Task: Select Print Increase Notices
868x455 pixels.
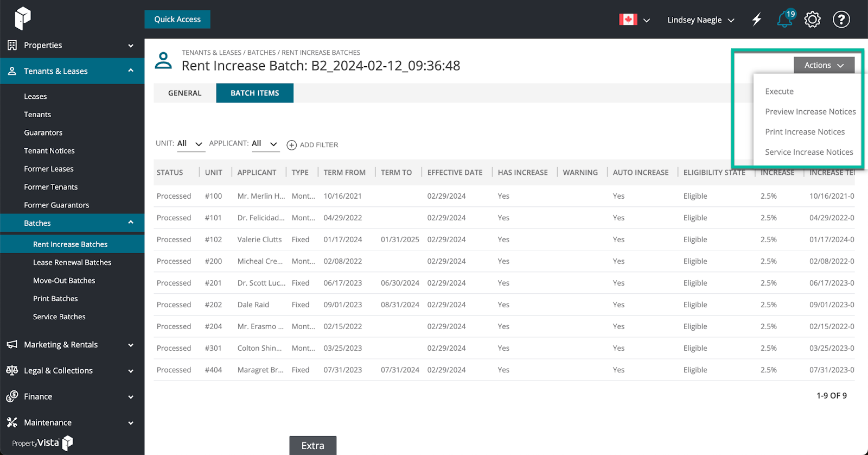Action: 805,132
